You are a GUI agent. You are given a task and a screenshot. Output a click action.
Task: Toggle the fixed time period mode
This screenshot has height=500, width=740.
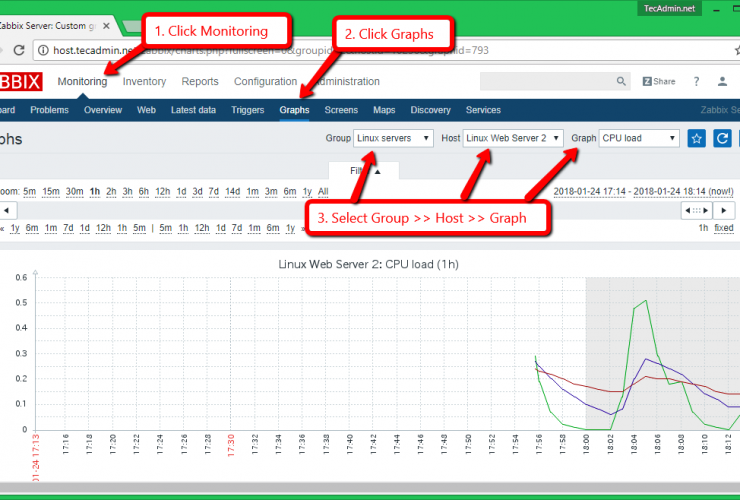[x=723, y=228]
